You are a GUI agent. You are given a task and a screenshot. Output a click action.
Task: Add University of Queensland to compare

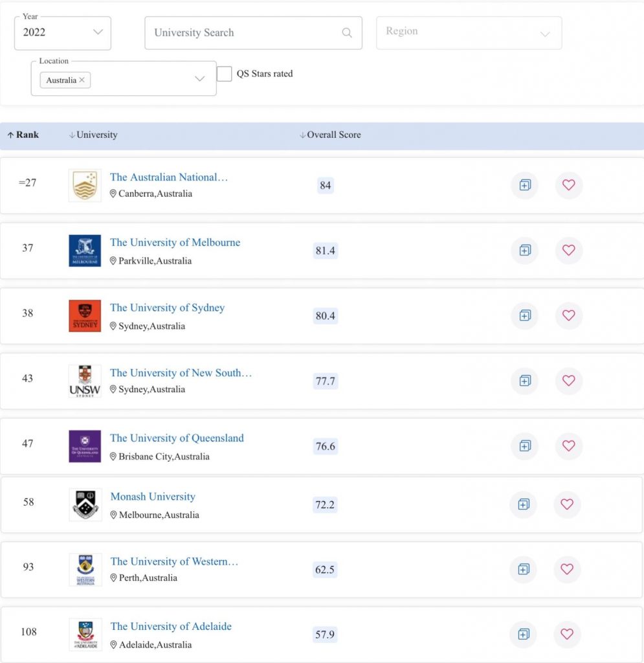pos(525,445)
